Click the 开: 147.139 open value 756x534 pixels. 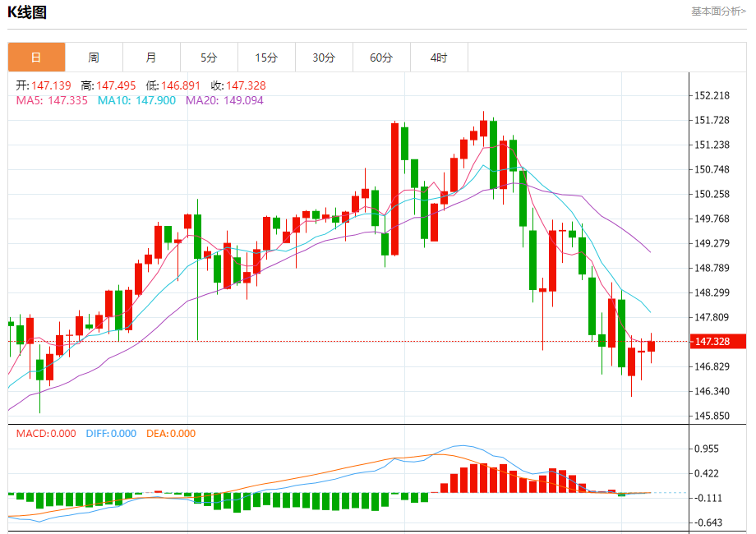44,85
